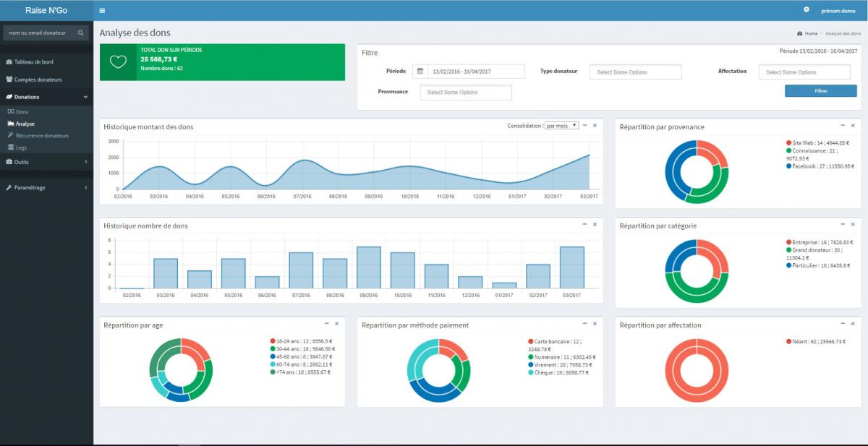Open Type donateur options select
This screenshot has height=446, width=868.
tap(635, 72)
